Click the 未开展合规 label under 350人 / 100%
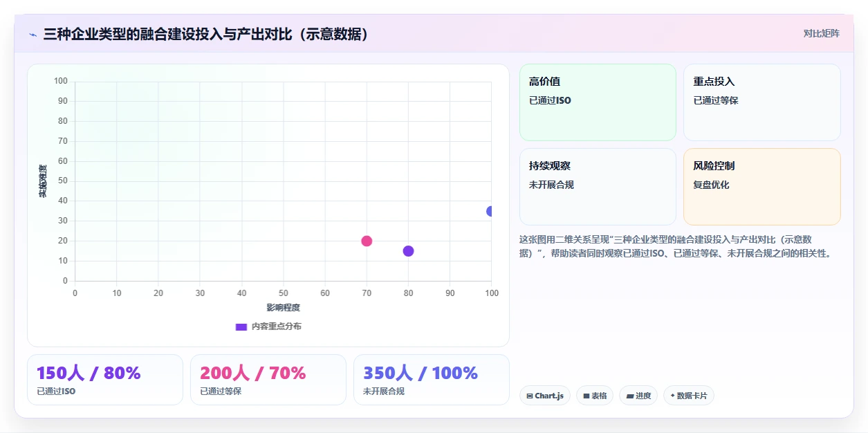 coord(384,391)
